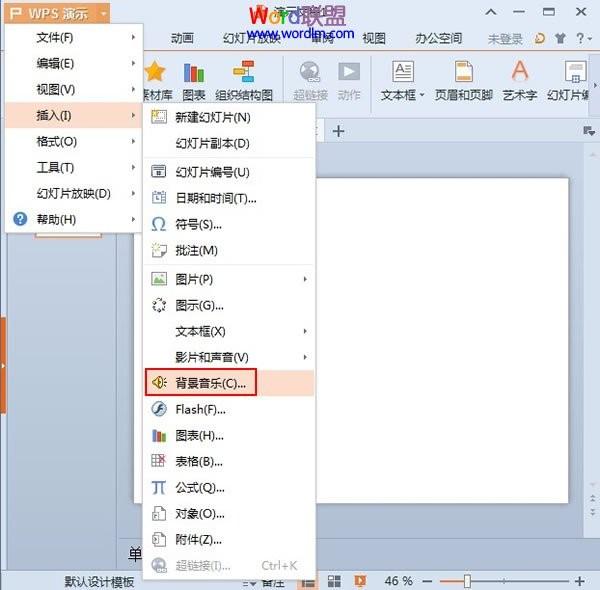This screenshot has height=590, width=600.
Task: Open the 文件(F) menu
Action: (x=74, y=37)
